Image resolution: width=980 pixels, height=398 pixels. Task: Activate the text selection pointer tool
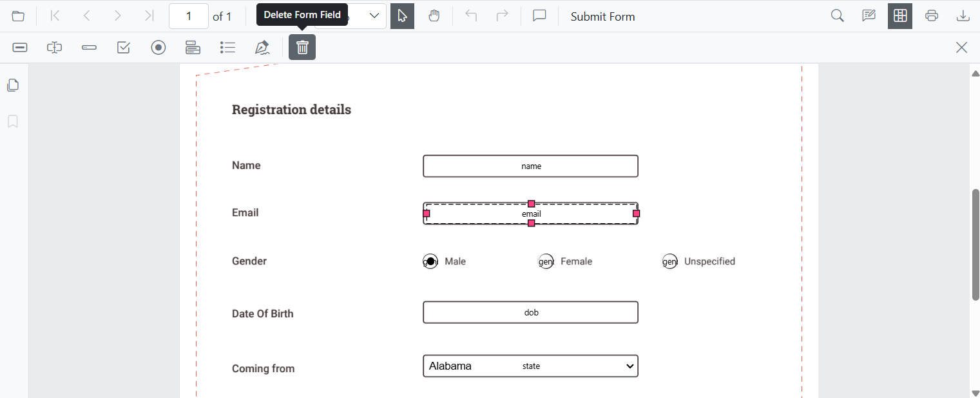(403, 16)
